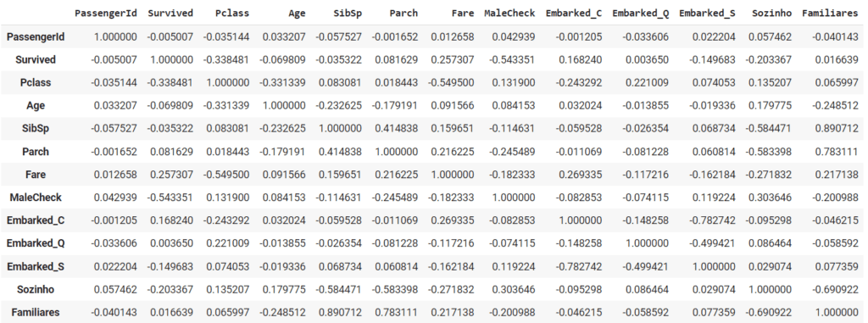Image resolution: width=868 pixels, height=323 pixels.
Task: Select 0.257307 in the Survived row
Action: click(x=453, y=60)
